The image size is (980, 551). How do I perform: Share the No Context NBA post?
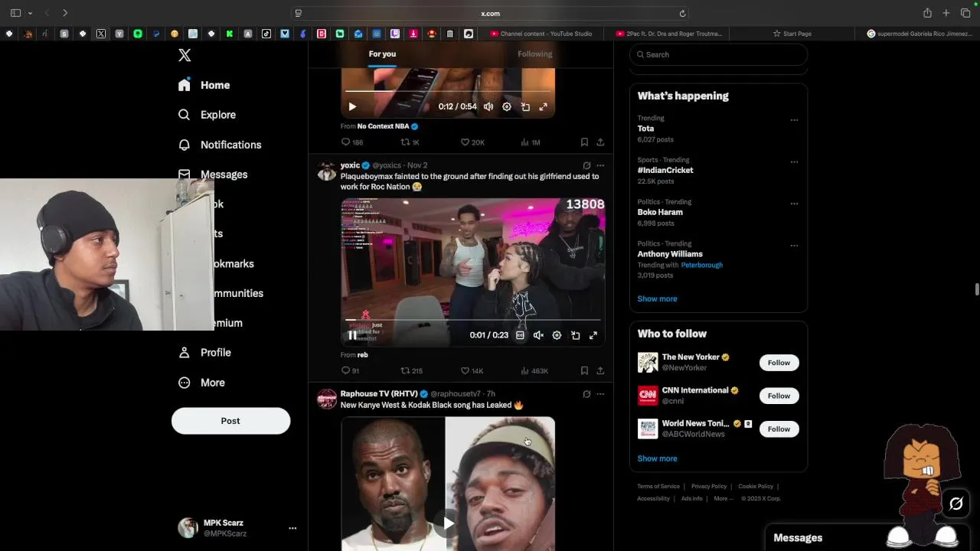coord(600,142)
